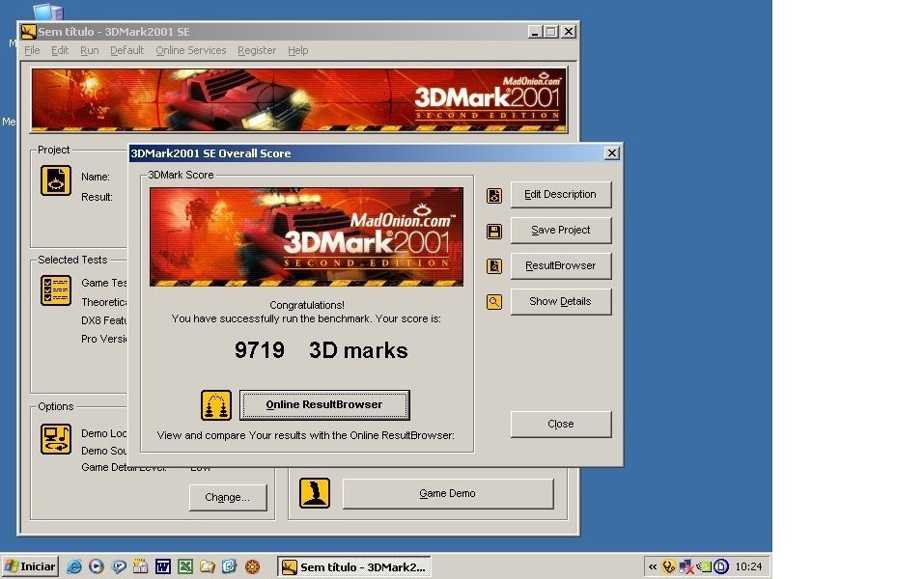Click the Online ResultBrowser button
Viewport: 924px width, 579px height.
click(x=324, y=404)
